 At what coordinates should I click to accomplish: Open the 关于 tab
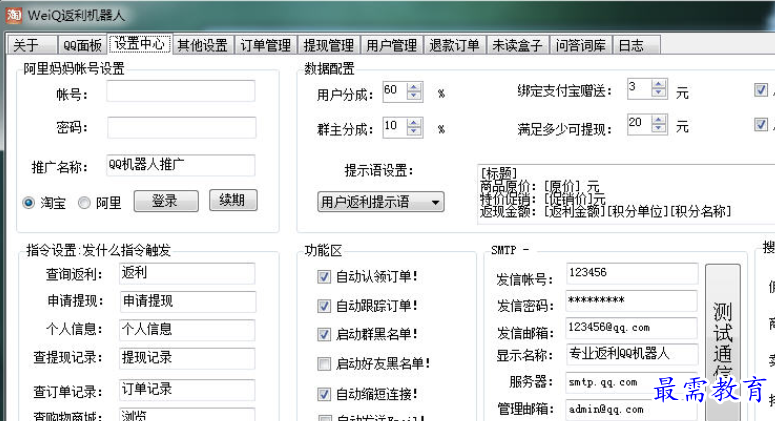[32, 45]
